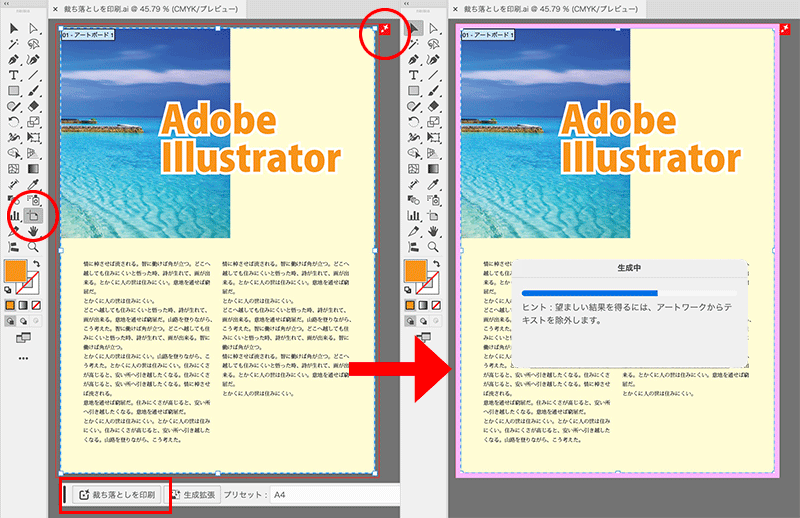This screenshot has width=800, height=518.
Task: Set None mode button in left window
Action: (36, 305)
